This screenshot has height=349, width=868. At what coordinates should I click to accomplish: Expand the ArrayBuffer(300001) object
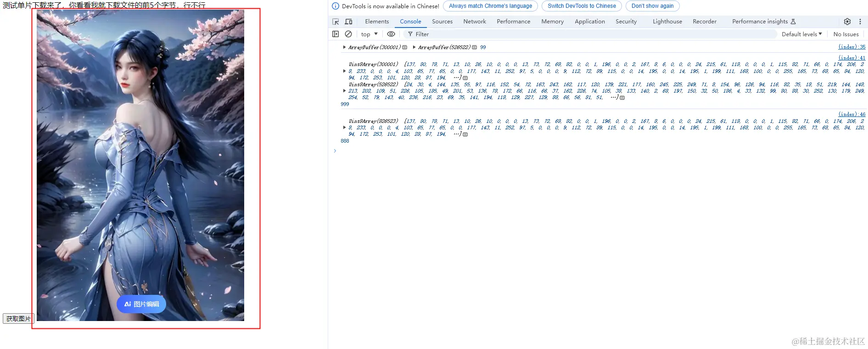point(344,47)
